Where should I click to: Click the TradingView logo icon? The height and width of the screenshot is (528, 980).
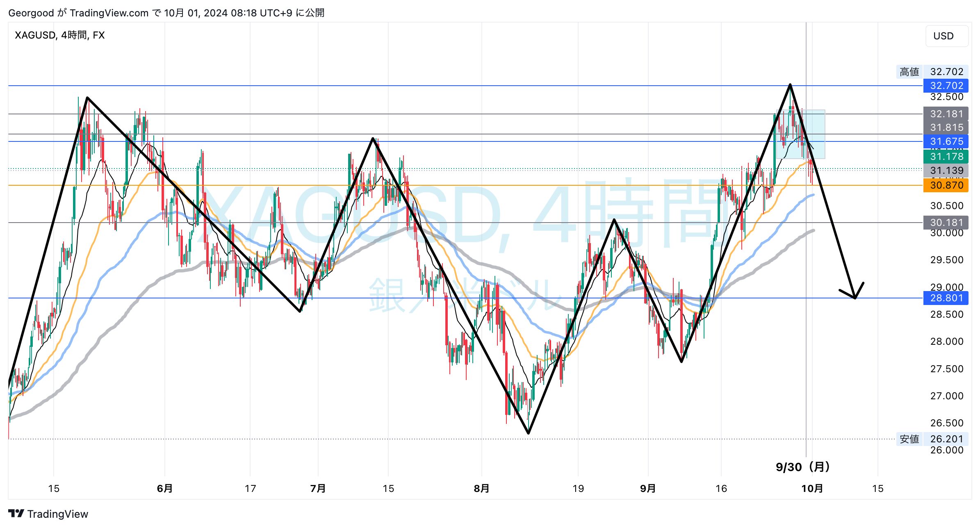point(16,513)
